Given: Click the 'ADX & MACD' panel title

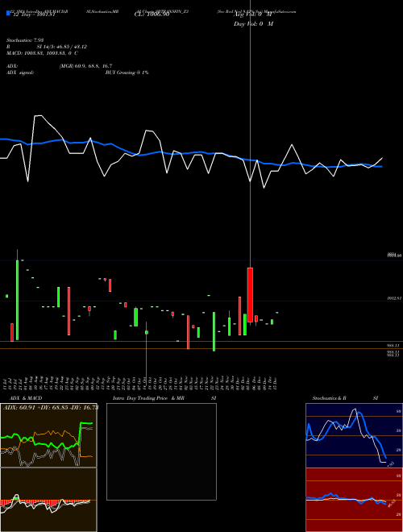Looking at the screenshot, I should click(x=26, y=398).
